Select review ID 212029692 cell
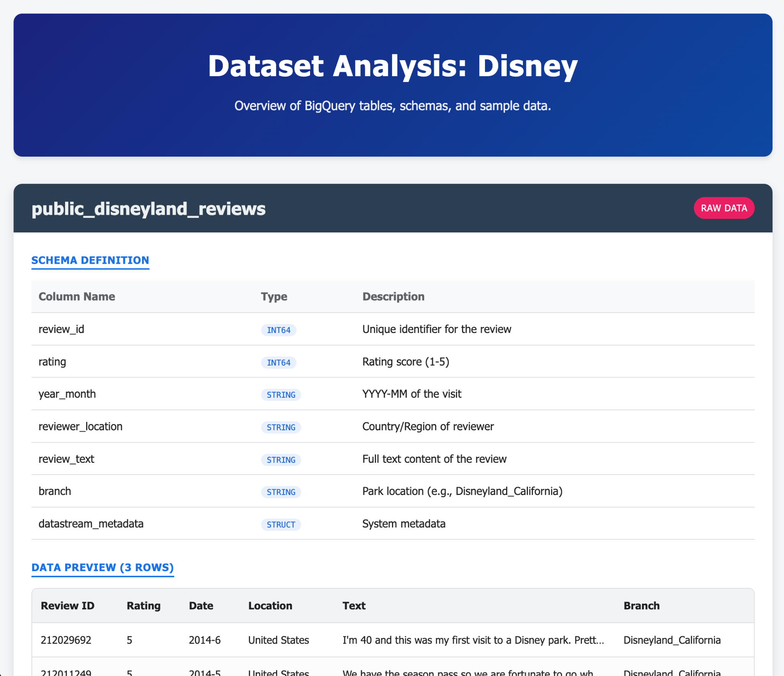 point(66,640)
